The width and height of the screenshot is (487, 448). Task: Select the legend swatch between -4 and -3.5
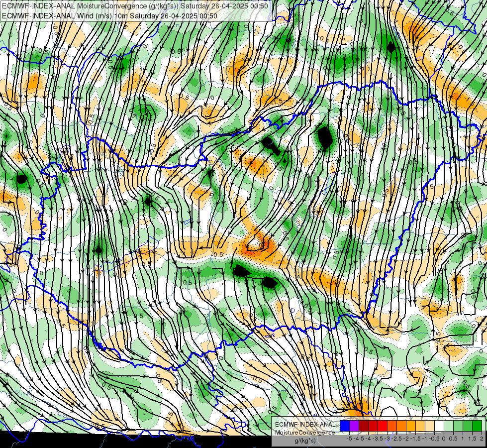373,426
